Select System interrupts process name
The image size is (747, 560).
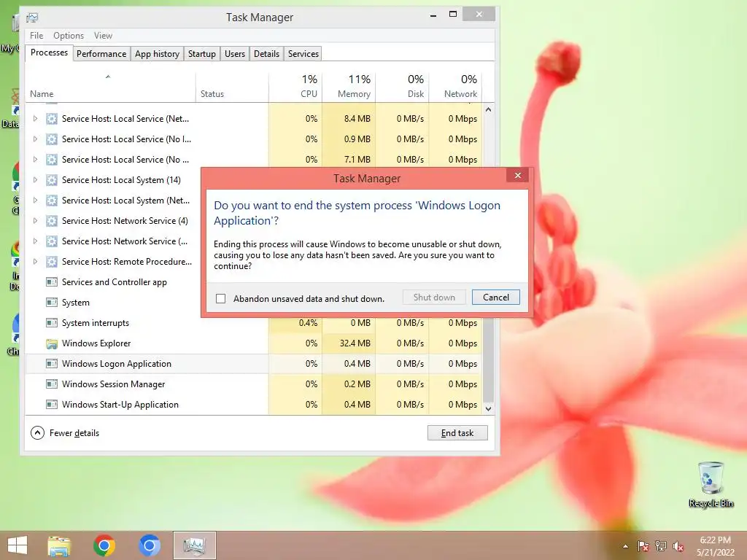[96, 323]
